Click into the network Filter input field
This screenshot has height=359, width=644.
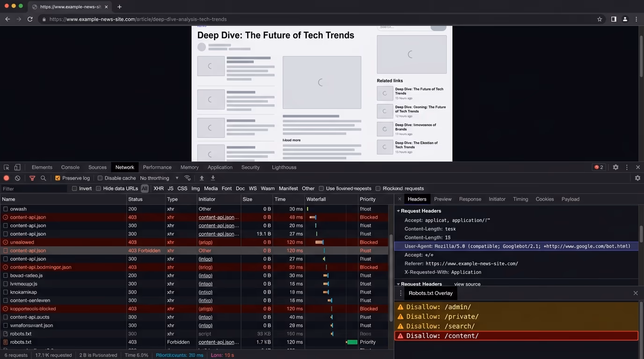pyautogui.click(x=34, y=189)
